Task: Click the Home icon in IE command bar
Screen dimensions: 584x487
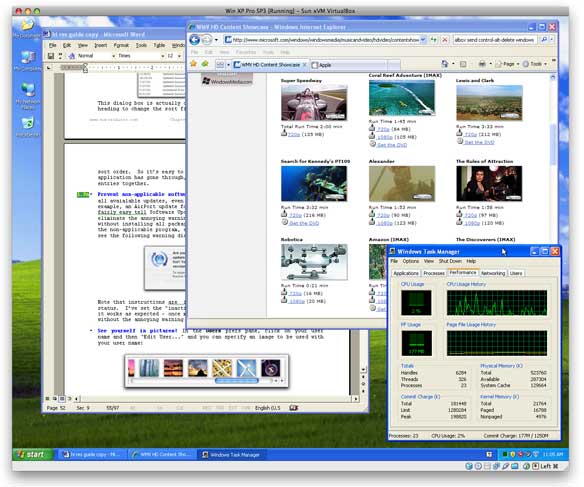Action: (x=445, y=64)
